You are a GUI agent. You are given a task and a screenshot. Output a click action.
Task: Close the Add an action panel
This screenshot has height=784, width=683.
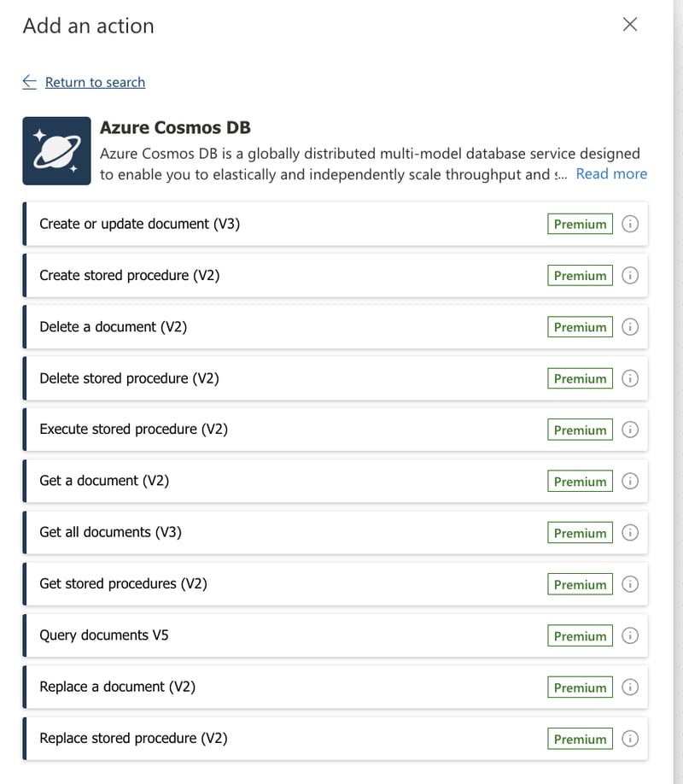630,25
